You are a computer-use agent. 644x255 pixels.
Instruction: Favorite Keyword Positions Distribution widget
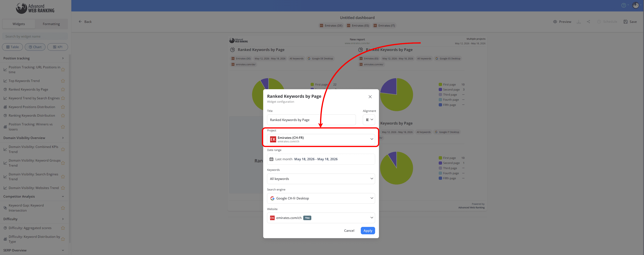pyautogui.click(x=63, y=107)
